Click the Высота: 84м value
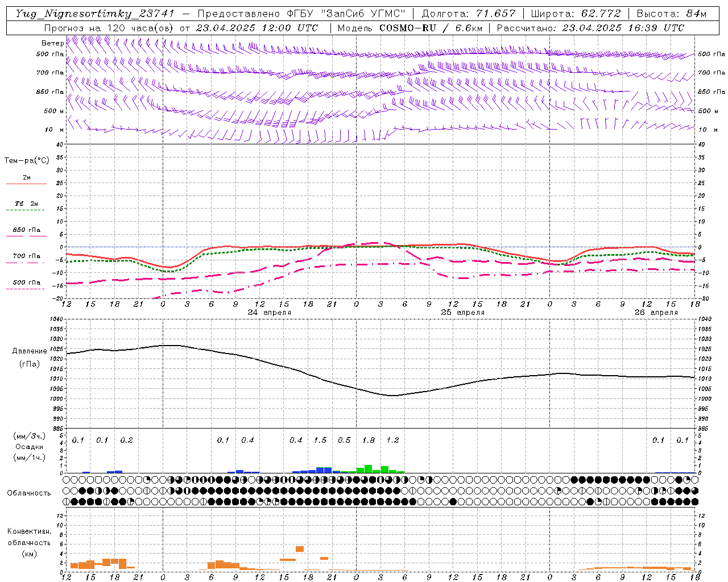 point(672,14)
